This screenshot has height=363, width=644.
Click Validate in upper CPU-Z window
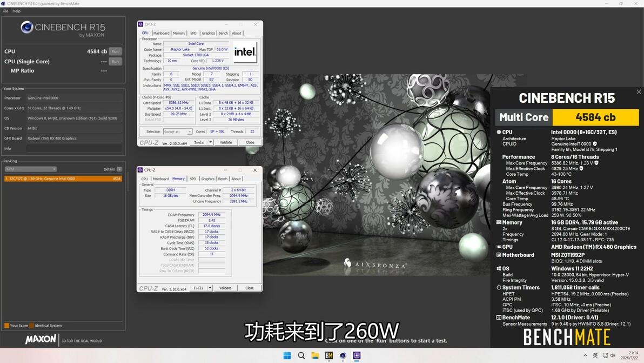[x=225, y=142]
